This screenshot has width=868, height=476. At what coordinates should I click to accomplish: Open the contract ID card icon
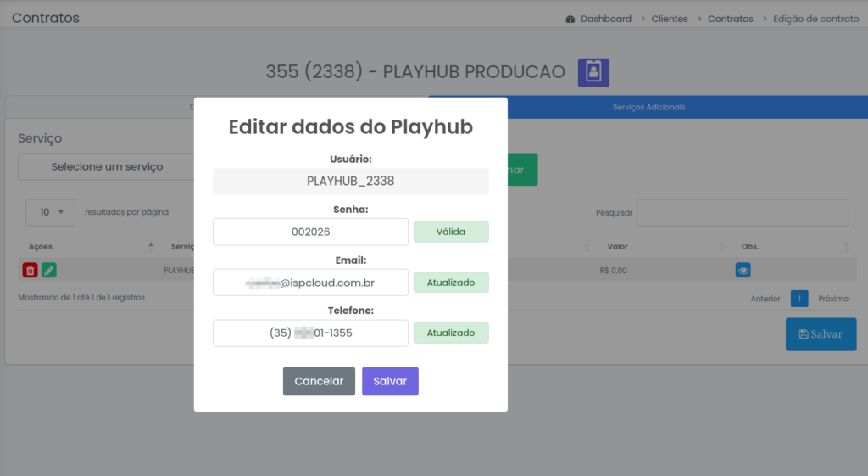pyautogui.click(x=593, y=73)
